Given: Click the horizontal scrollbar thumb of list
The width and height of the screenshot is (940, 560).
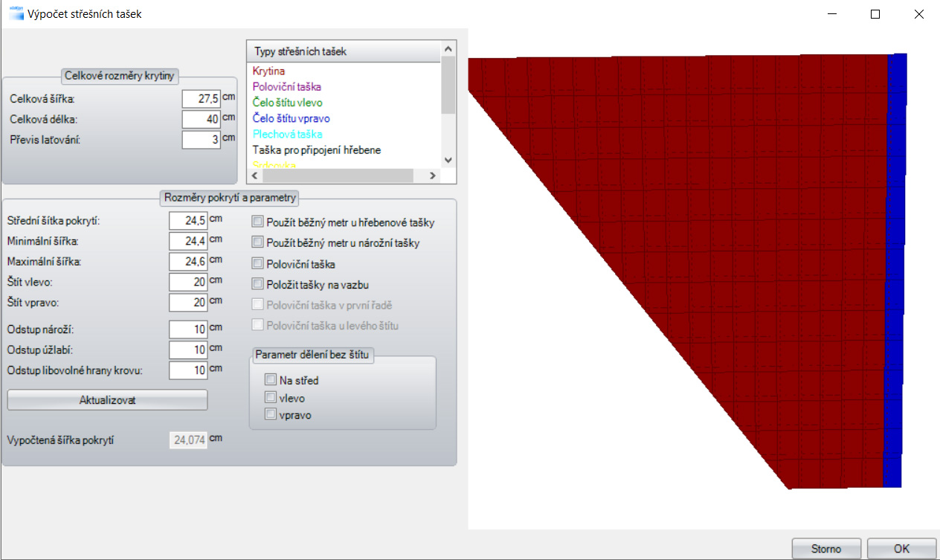Looking at the screenshot, I should click(x=337, y=176).
